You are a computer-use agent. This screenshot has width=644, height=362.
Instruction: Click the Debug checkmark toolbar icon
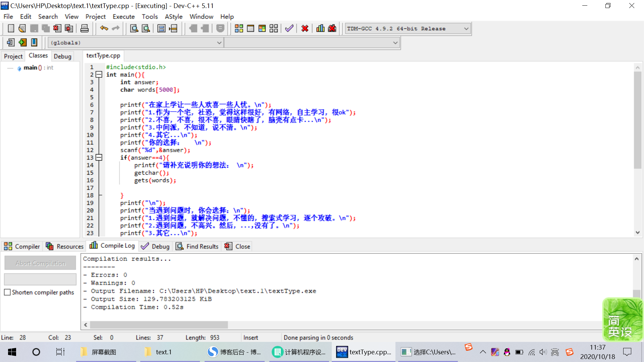click(289, 28)
